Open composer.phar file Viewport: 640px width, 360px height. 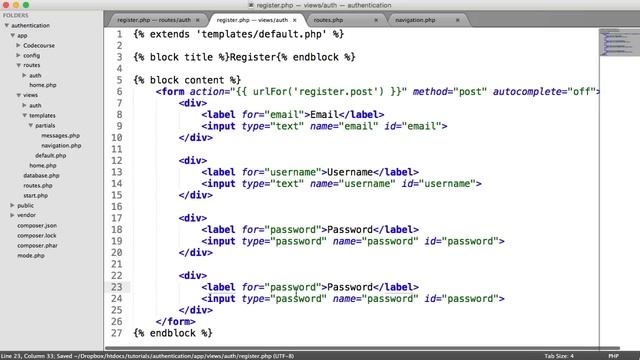(37, 245)
